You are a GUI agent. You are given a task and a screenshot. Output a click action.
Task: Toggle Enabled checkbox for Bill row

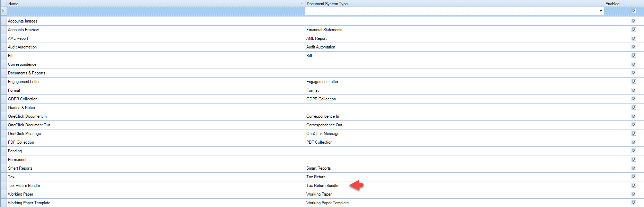coord(634,56)
